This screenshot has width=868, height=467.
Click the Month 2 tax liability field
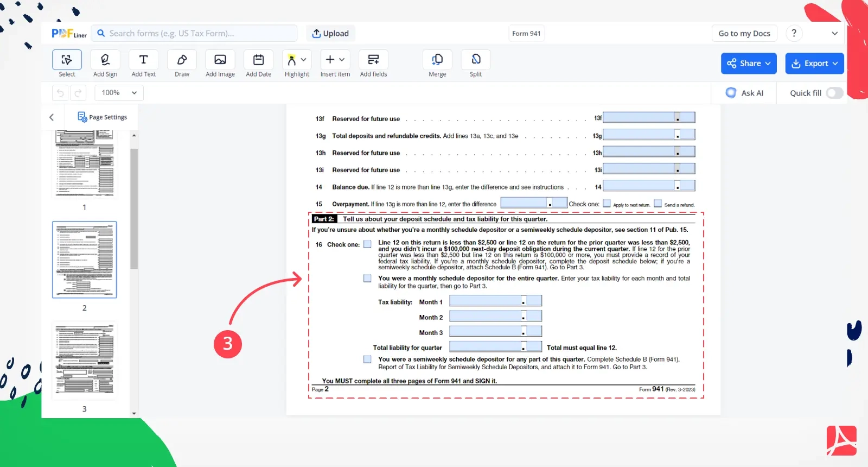tap(486, 316)
